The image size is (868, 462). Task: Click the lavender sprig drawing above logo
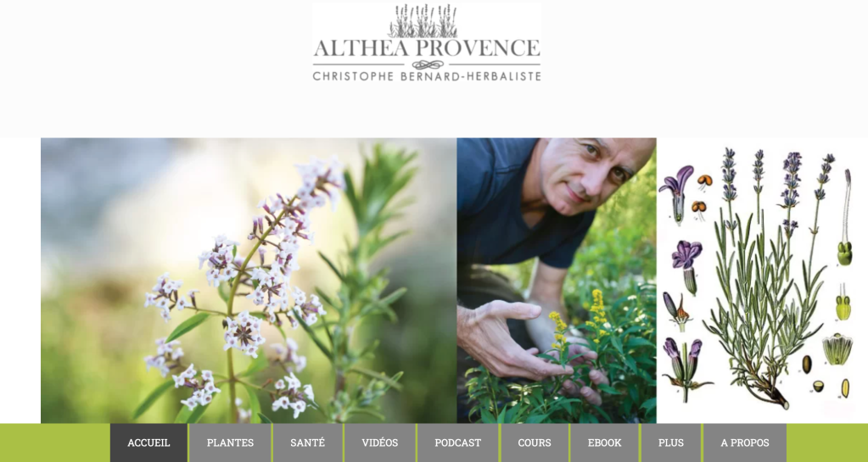coord(423,21)
